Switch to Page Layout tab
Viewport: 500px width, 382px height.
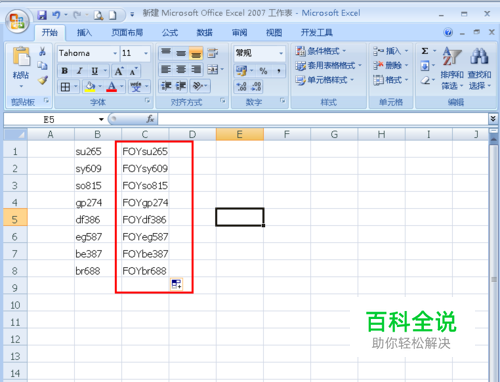pyautogui.click(x=127, y=33)
